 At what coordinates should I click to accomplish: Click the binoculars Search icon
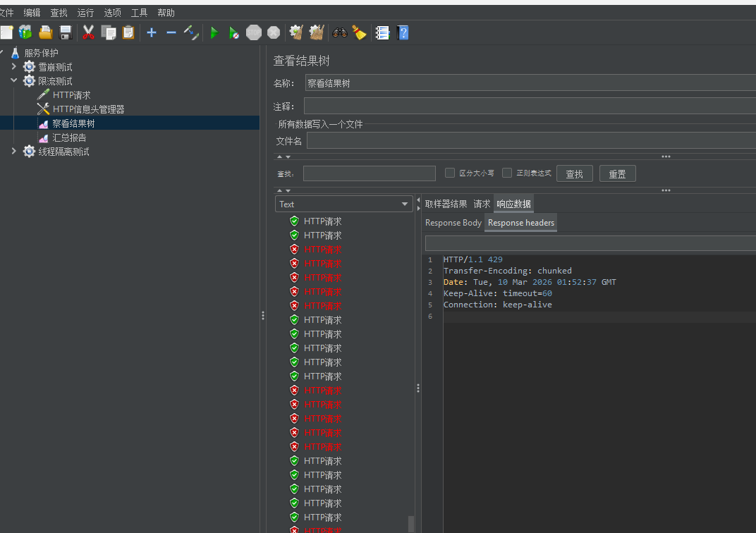[x=339, y=32]
